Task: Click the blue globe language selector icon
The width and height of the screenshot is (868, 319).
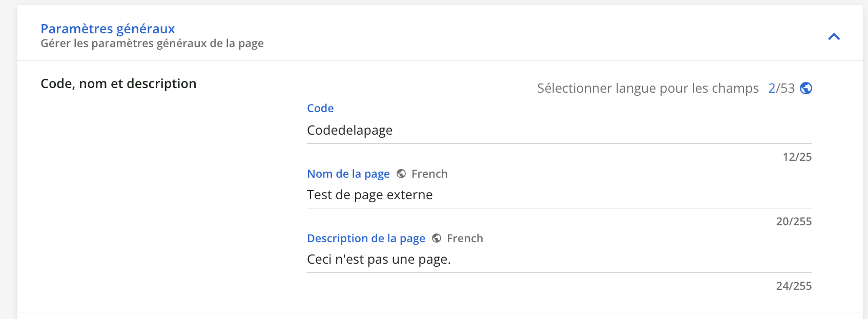Action: point(806,88)
